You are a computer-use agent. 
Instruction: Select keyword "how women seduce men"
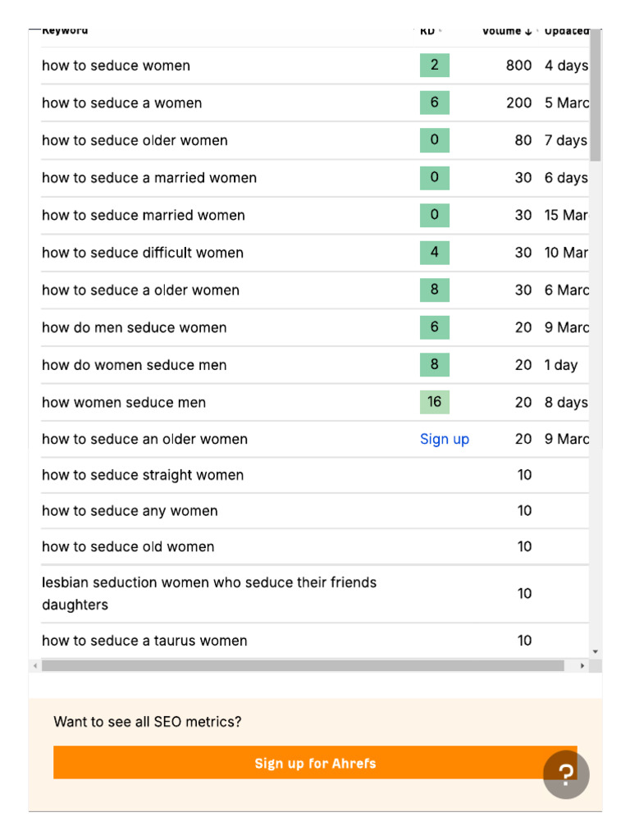(124, 403)
